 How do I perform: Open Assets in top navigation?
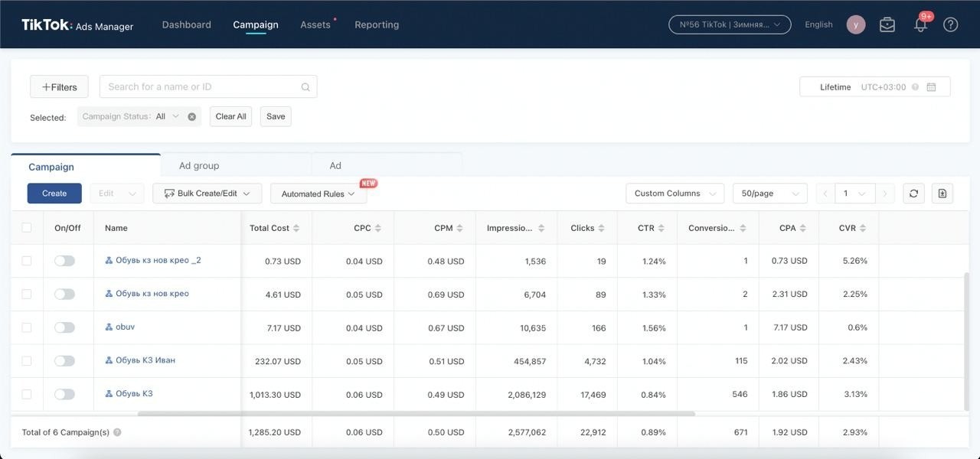(315, 24)
